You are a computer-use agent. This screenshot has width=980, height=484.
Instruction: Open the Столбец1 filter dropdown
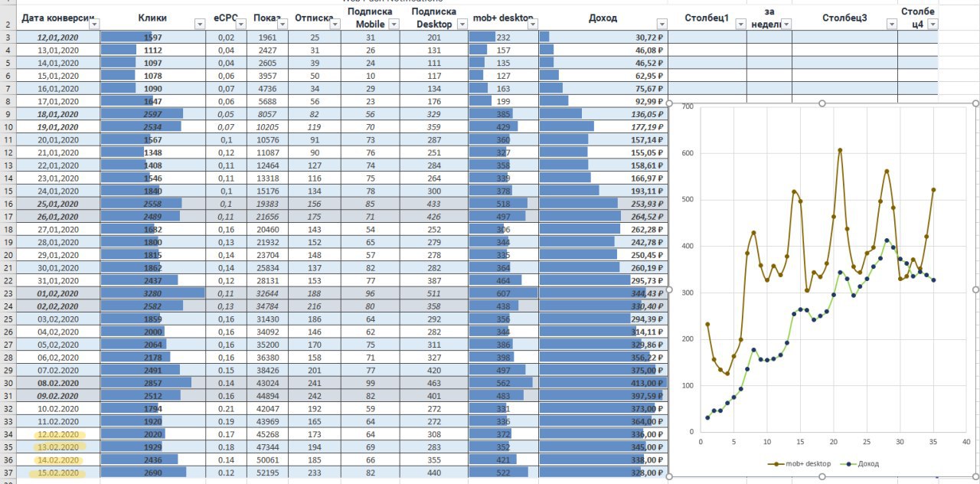[x=740, y=25]
